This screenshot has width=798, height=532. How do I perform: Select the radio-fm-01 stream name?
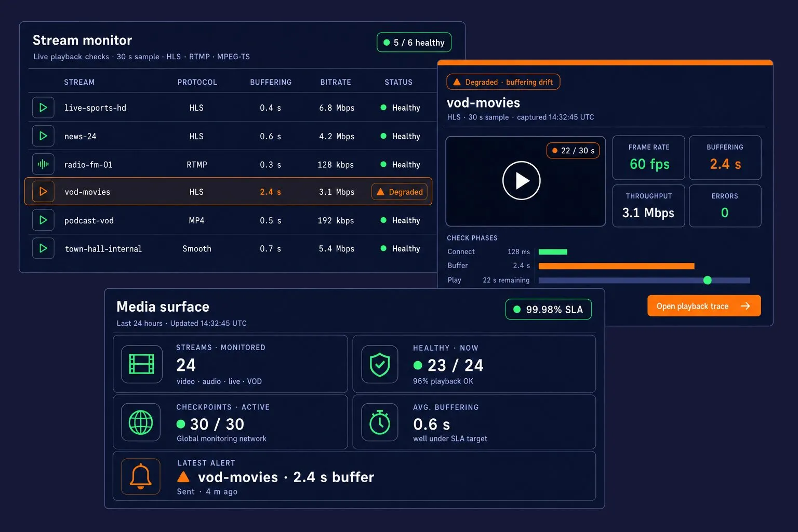click(x=88, y=165)
